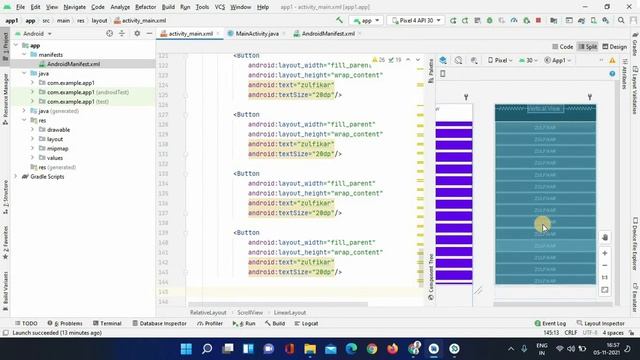Expand the drawable folder
The height and width of the screenshot is (360, 640).
(32, 130)
